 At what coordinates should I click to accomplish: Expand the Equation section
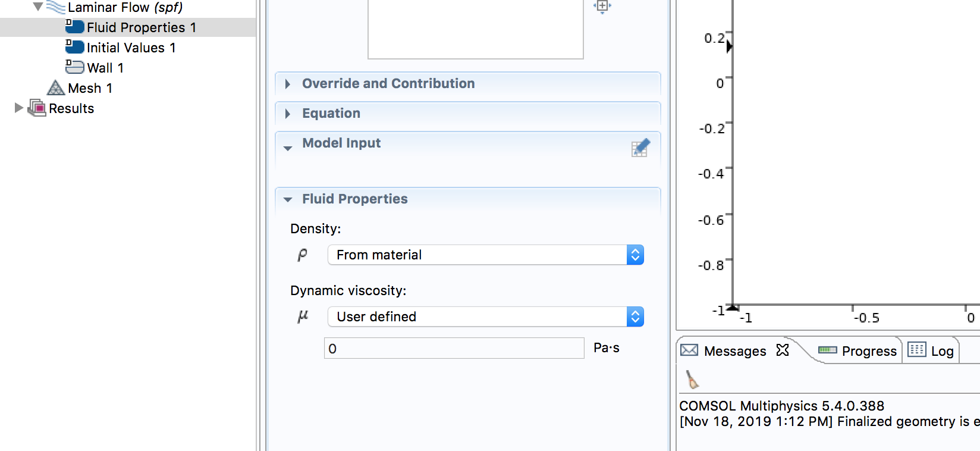(x=288, y=114)
